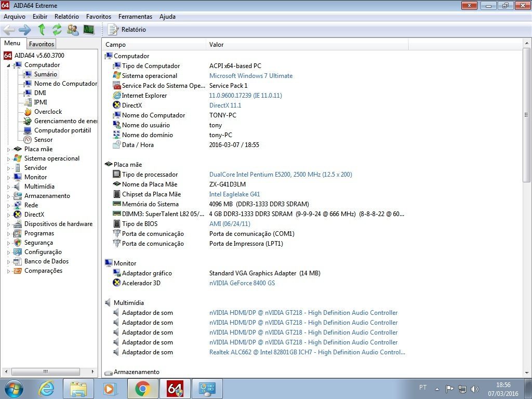The height and width of the screenshot is (399, 532).
Task: Click nVIDIA GeForce 8400 GS link
Action: [x=242, y=283]
